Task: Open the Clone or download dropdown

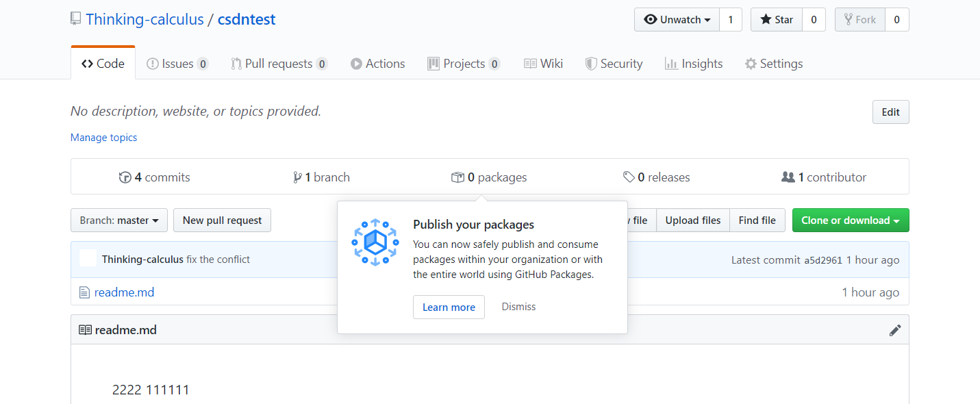Action: (x=851, y=220)
